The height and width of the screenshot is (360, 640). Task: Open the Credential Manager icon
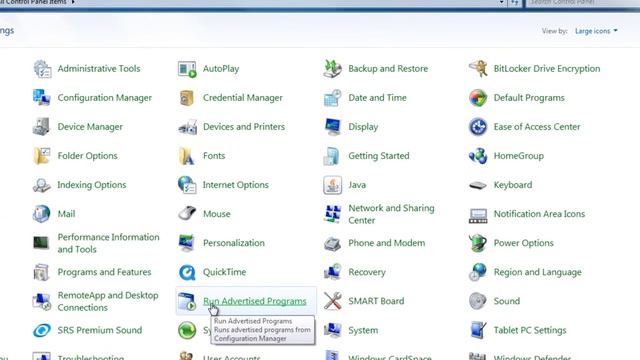tap(187, 98)
